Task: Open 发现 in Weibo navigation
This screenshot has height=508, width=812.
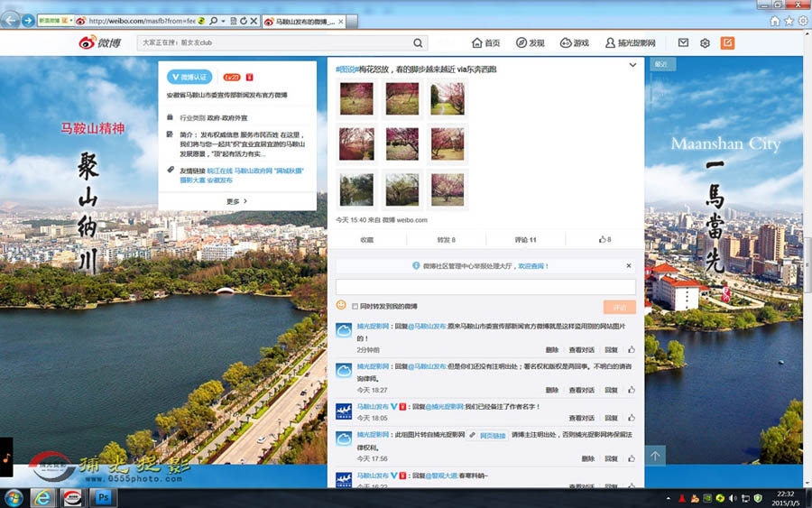Action: (530, 43)
